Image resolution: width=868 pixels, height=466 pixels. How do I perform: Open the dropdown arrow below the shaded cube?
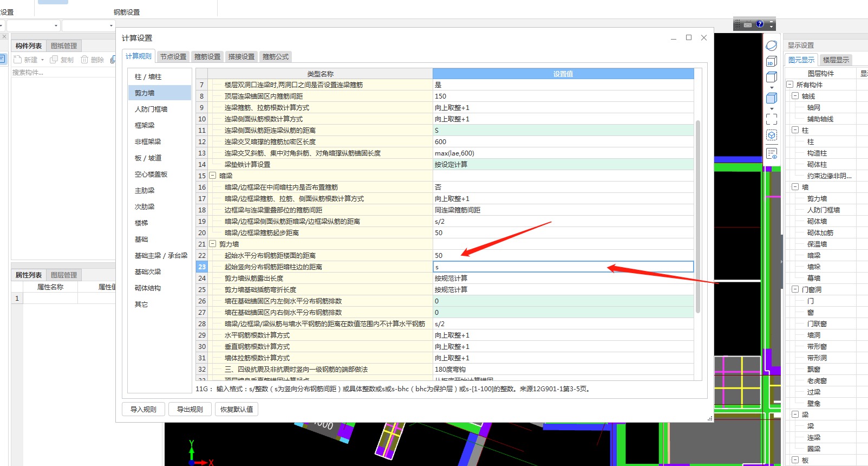click(x=772, y=108)
